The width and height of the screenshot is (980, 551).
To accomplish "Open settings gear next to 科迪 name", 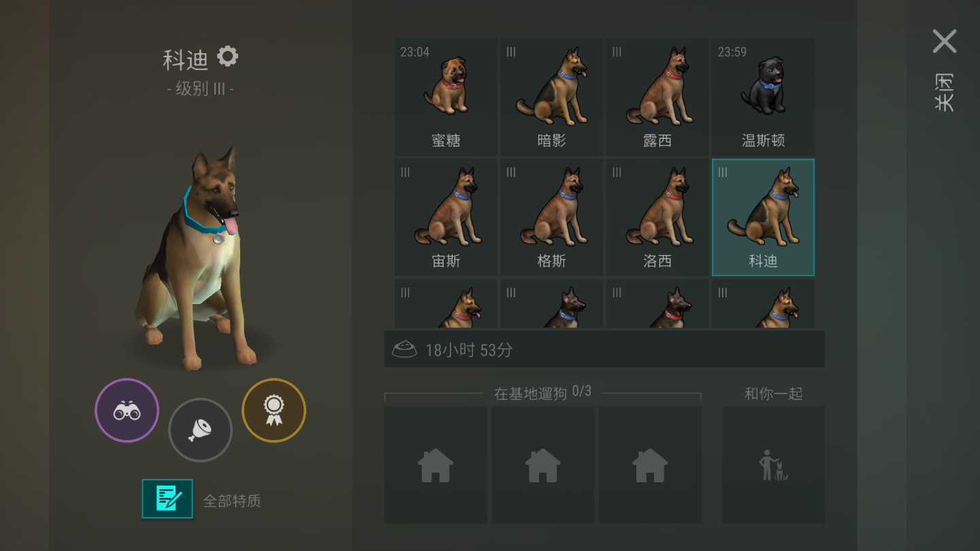I will coord(227,56).
